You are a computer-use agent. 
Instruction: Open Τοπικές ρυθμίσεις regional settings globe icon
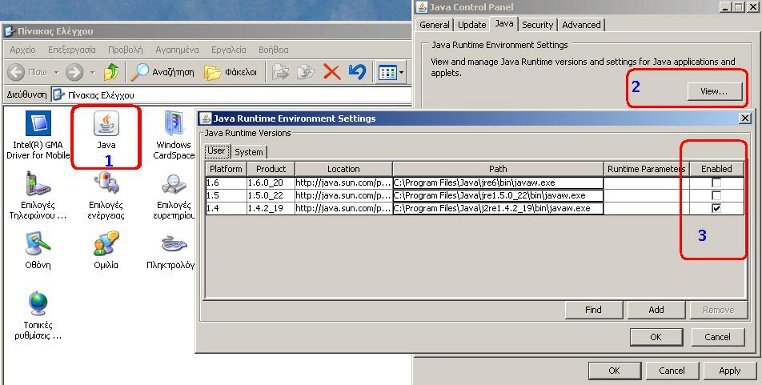tap(38, 303)
